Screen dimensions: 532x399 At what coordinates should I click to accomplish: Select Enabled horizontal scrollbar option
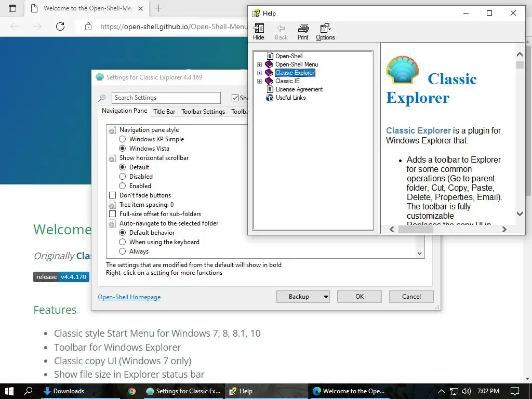coord(123,186)
